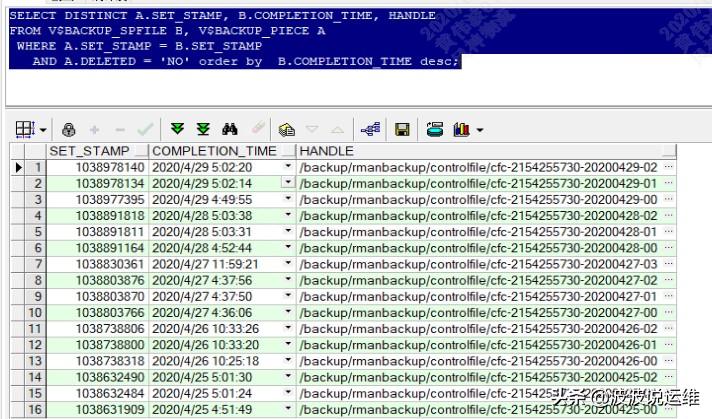Click the insert record plus icon
The height and width of the screenshot is (419, 712).
[94, 130]
